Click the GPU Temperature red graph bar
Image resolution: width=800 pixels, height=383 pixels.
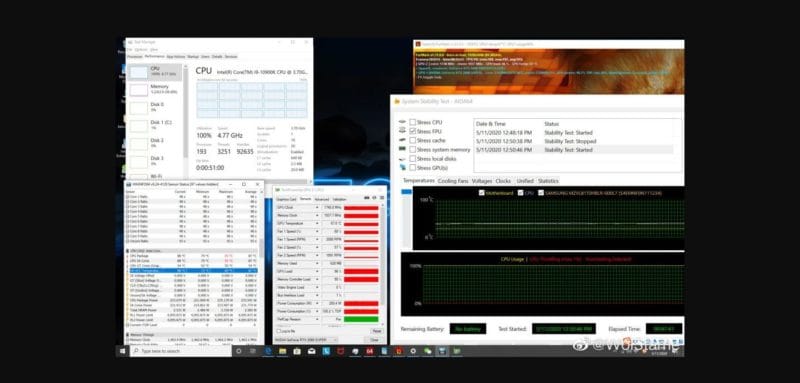[361, 223]
